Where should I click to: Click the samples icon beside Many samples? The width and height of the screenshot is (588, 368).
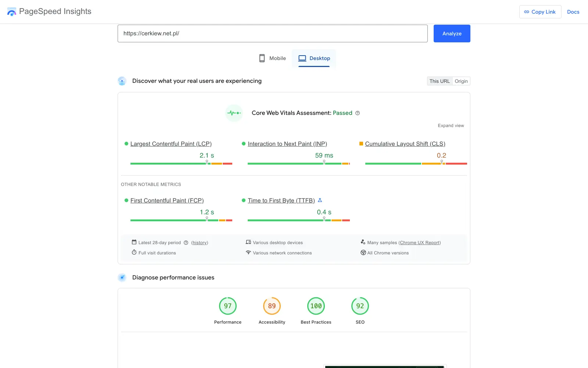[x=363, y=242]
